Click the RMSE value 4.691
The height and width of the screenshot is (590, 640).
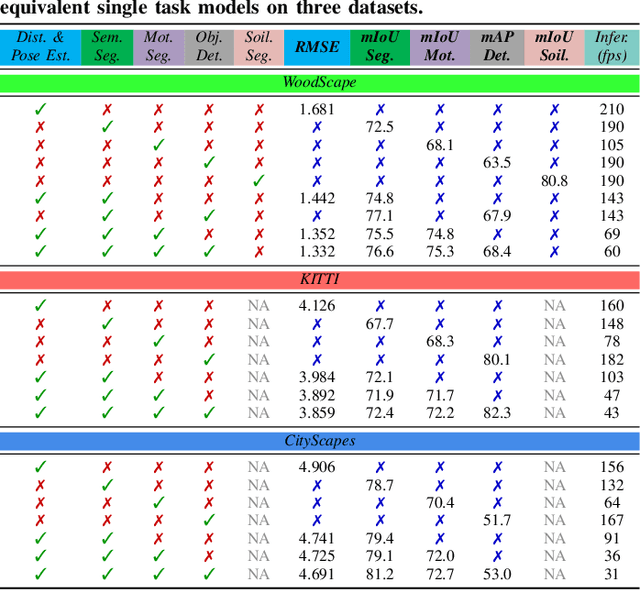point(317,574)
